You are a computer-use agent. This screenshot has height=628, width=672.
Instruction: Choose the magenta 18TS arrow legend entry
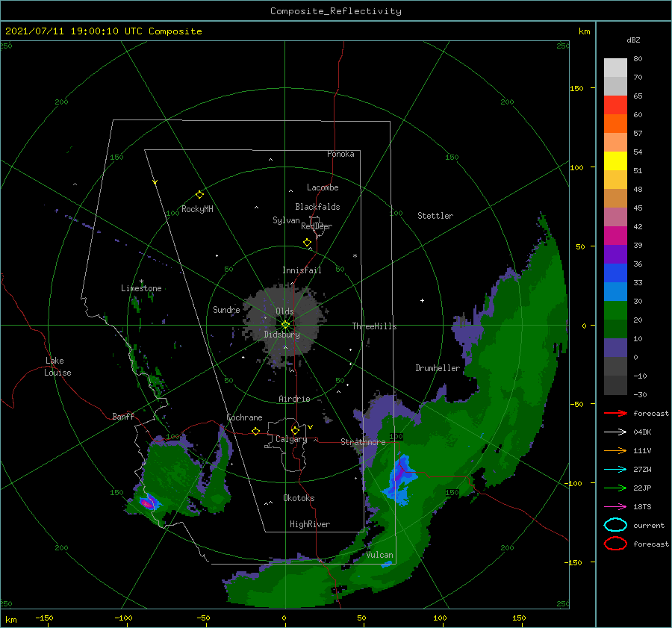coord(615,507)
